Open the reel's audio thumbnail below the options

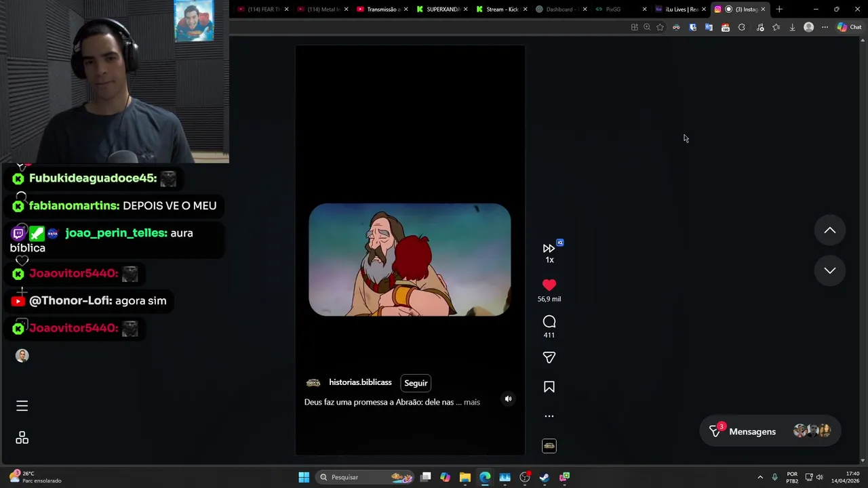(549, 446)
